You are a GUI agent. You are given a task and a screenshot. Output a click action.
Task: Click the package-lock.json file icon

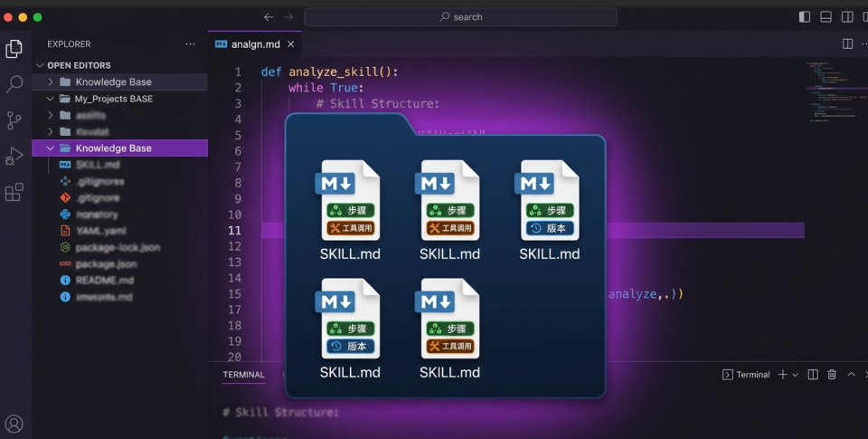(65, 247)
